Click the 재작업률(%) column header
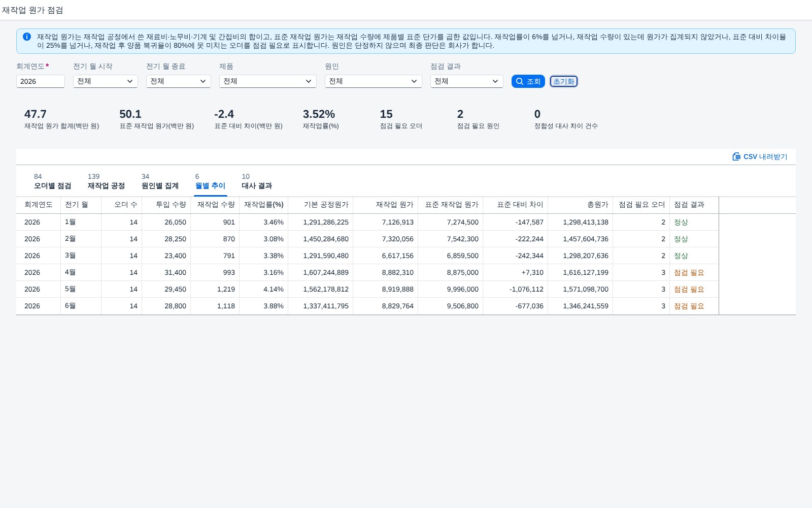 pos(264,205)
